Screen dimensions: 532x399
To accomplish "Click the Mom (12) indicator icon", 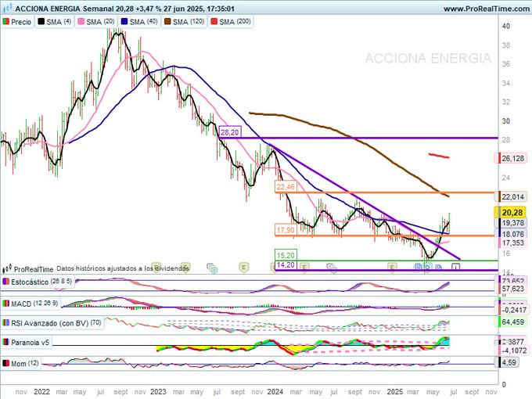I will click(x=5, y=363).
